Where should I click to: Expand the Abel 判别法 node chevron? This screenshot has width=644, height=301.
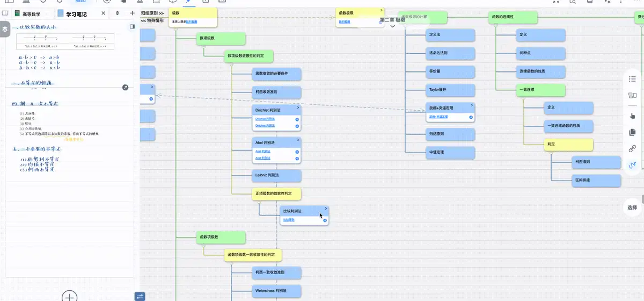pyautogui.click(x=297, y=140)
